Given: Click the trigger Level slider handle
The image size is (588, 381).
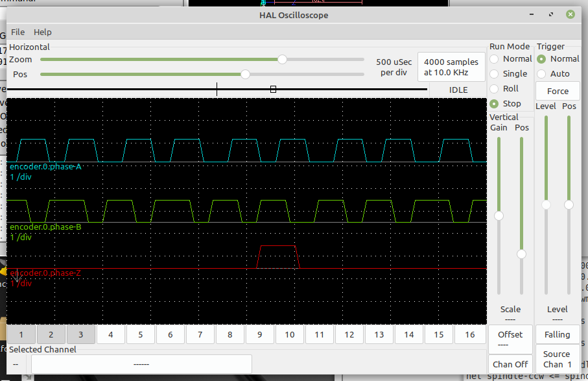Looking at the screenshot, I should pyautogui.click(x=547, y=204).
